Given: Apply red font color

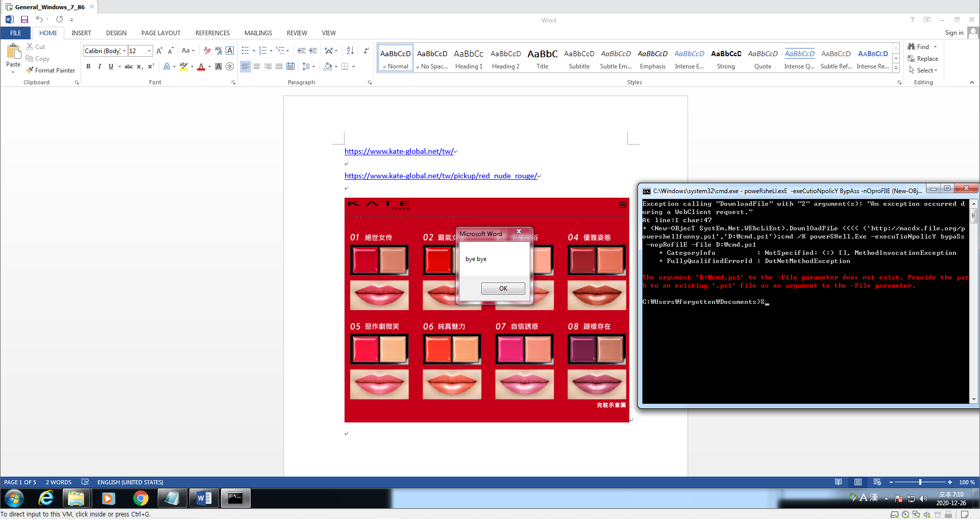Looking at the screenshot, I should [x=201, y=66].
